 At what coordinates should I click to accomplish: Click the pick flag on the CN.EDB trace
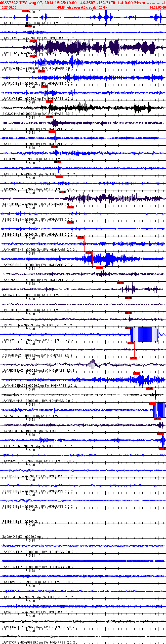(129, 298)
